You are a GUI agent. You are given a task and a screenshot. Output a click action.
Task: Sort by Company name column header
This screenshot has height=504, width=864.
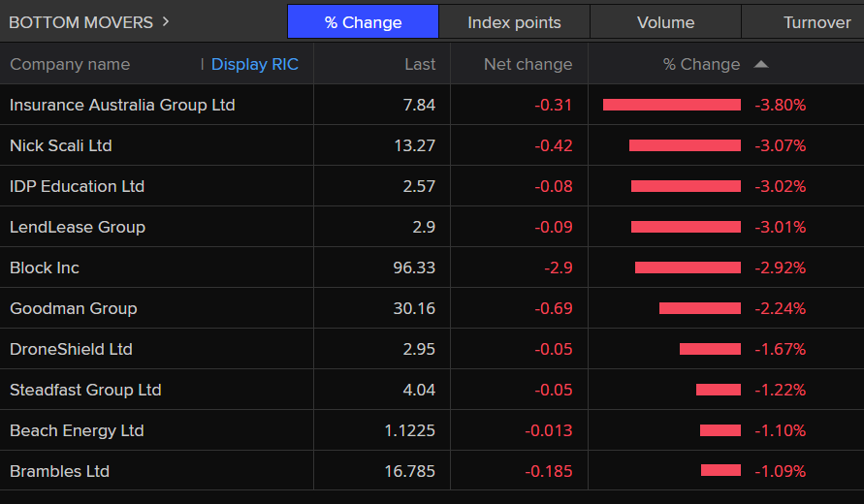coord(70,64)
